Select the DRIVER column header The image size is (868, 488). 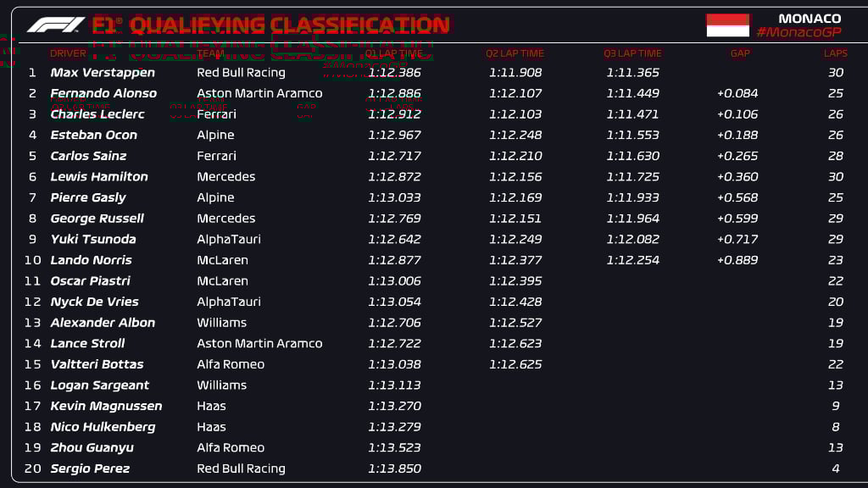coord(68,53)
